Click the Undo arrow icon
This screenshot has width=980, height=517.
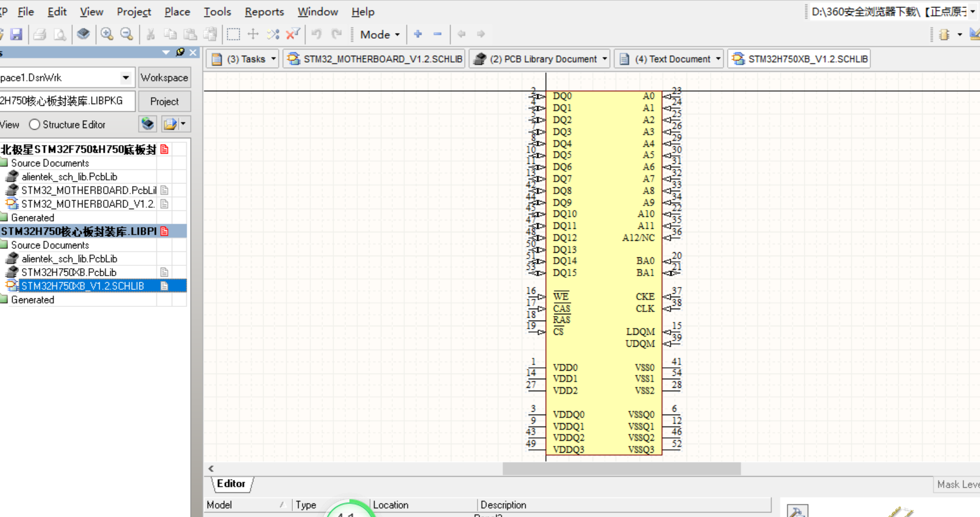click(316, 34)
